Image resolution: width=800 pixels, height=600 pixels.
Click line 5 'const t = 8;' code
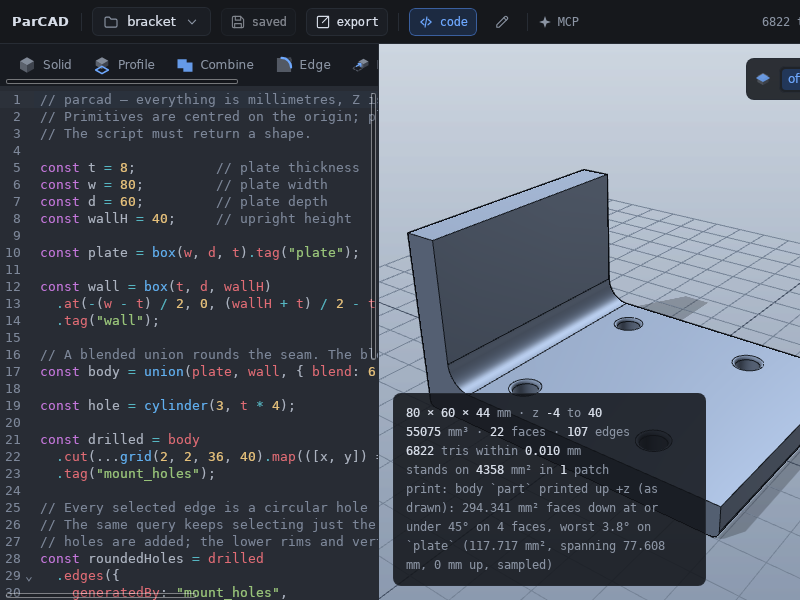pyautogui.click(x=87, y=168)
